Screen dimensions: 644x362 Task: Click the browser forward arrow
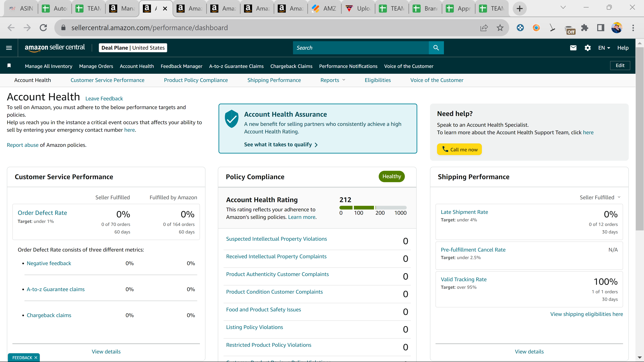pos(27,28)
